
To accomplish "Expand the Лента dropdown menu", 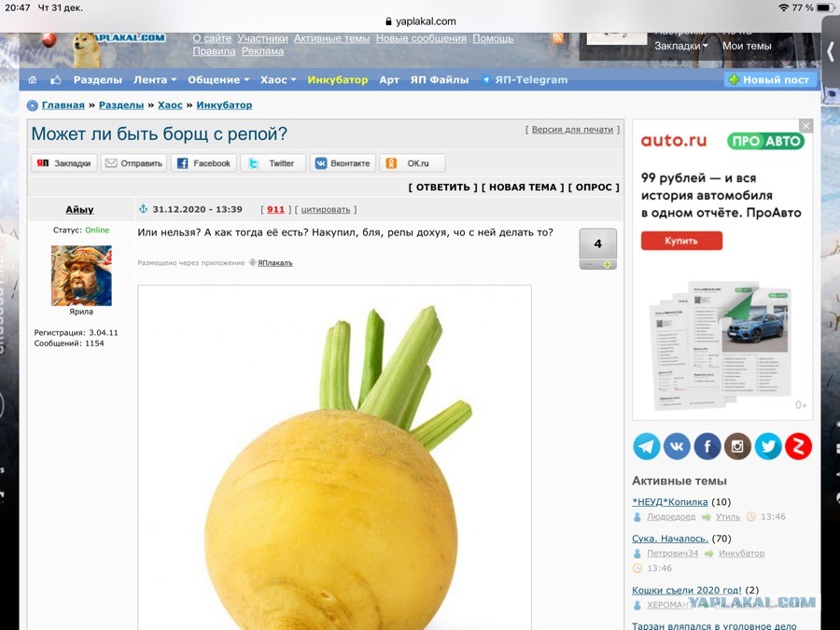I will [x=154, y=80].
